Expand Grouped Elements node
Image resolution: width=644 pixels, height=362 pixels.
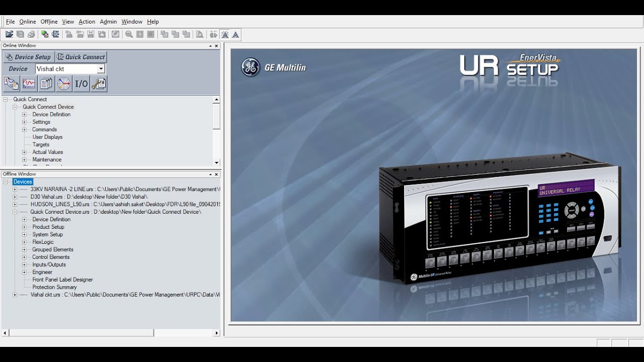[x=24, y=250]
